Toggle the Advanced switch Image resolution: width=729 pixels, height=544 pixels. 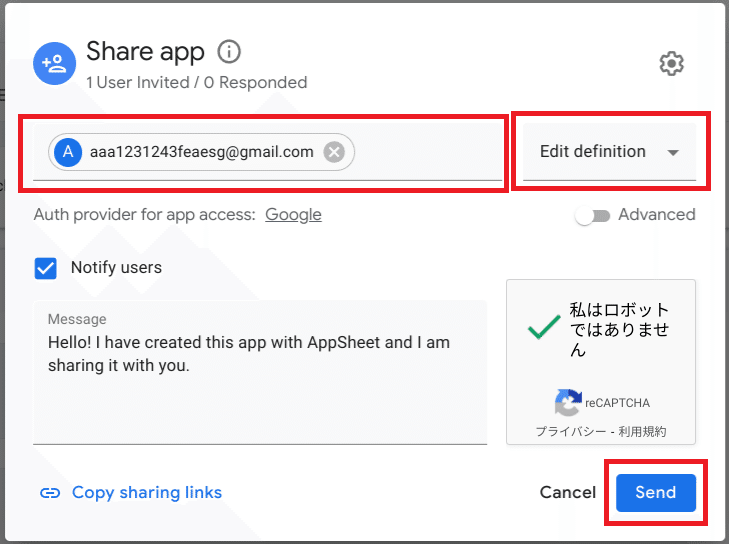(x=592, y=216)
